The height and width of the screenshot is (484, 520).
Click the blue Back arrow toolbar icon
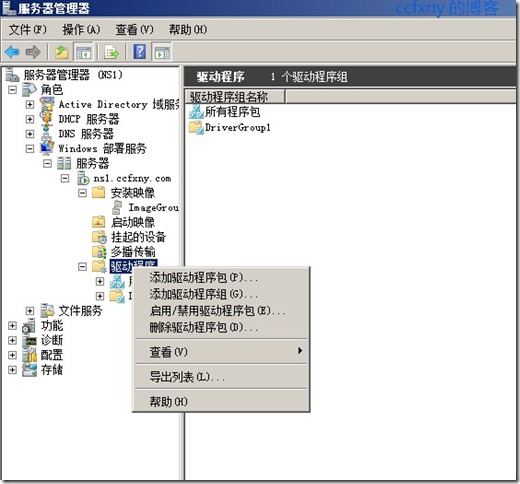point(12,52)
